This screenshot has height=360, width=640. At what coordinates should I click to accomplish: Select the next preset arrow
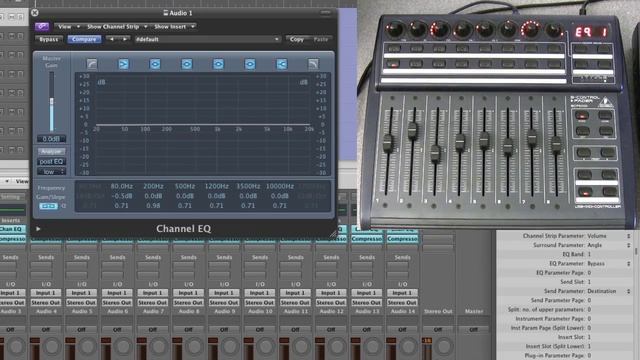(124, 39)
